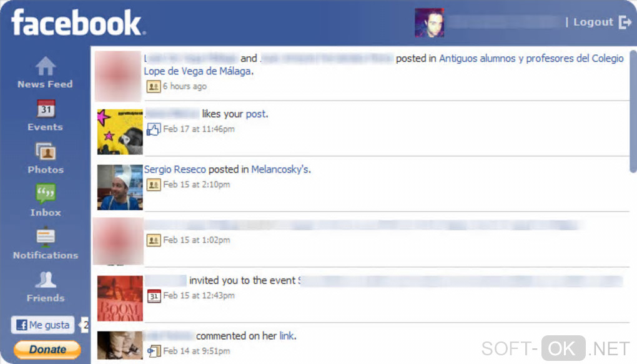Open the News Feed house icon
Image resolution: width=637 pixels, height=364 pixels.
(x=46, y=66)
